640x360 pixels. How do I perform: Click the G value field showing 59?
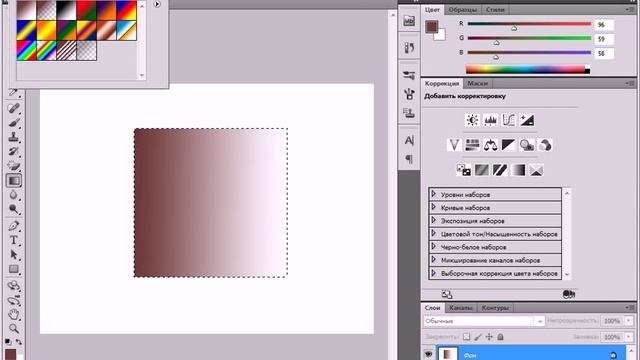(x=604, y=39)
